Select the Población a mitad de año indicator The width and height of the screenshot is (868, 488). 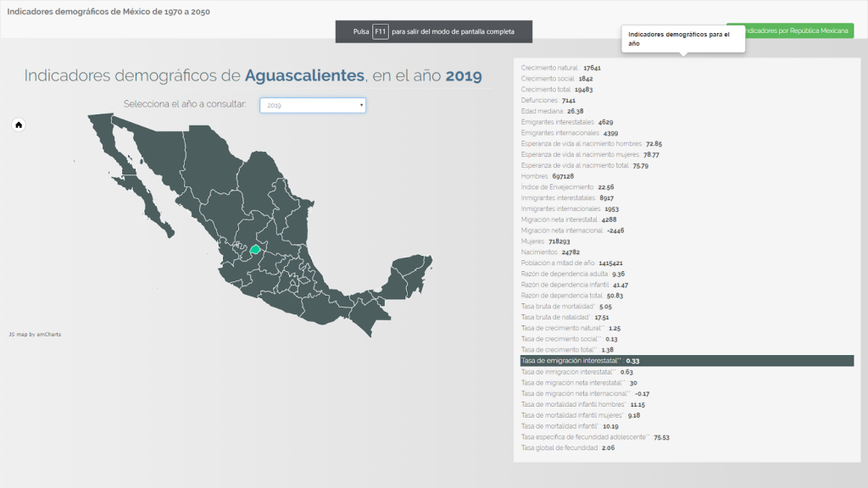coord(572,263)
